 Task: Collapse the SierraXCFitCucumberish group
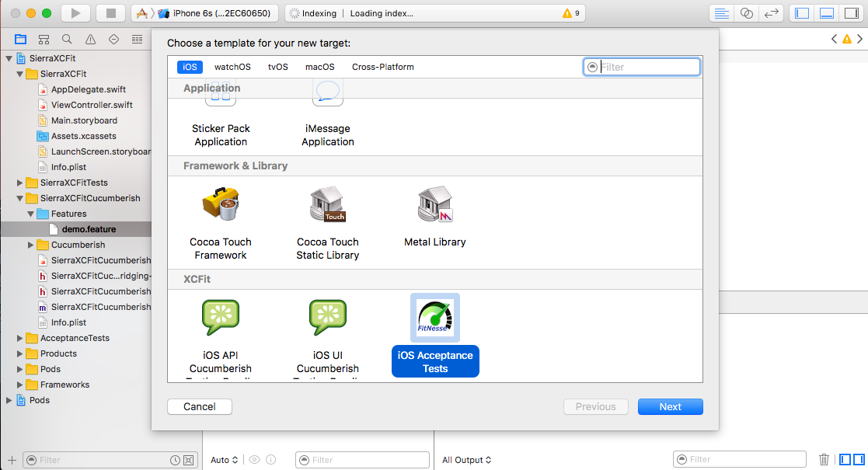20,198
